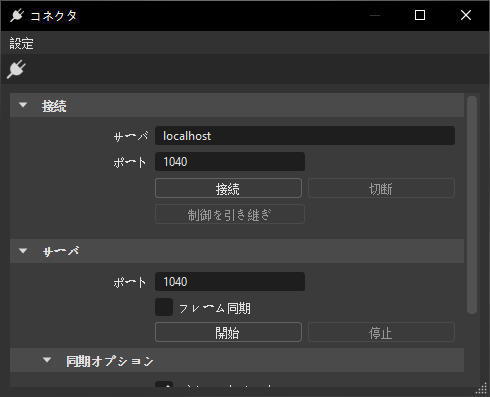Open the 設定 menu
The image size is (490, 397).
[21, 44]
